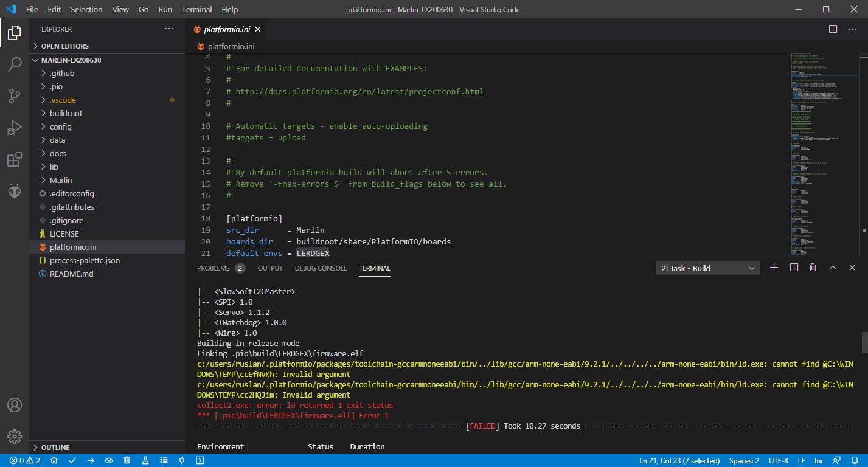Open the Terminal menu
The height and width of the screenshot is (467, 868).
pos(196,9)
